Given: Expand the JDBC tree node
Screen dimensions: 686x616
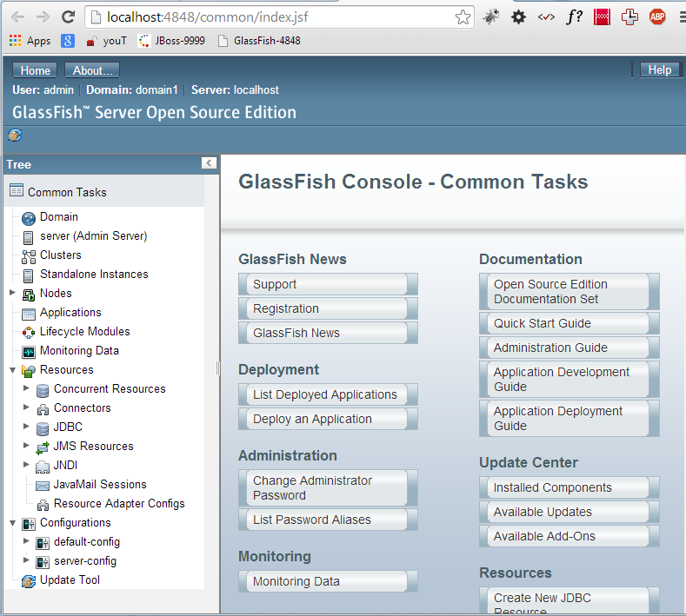Looking at the screenshot, I should coord(26,427).
